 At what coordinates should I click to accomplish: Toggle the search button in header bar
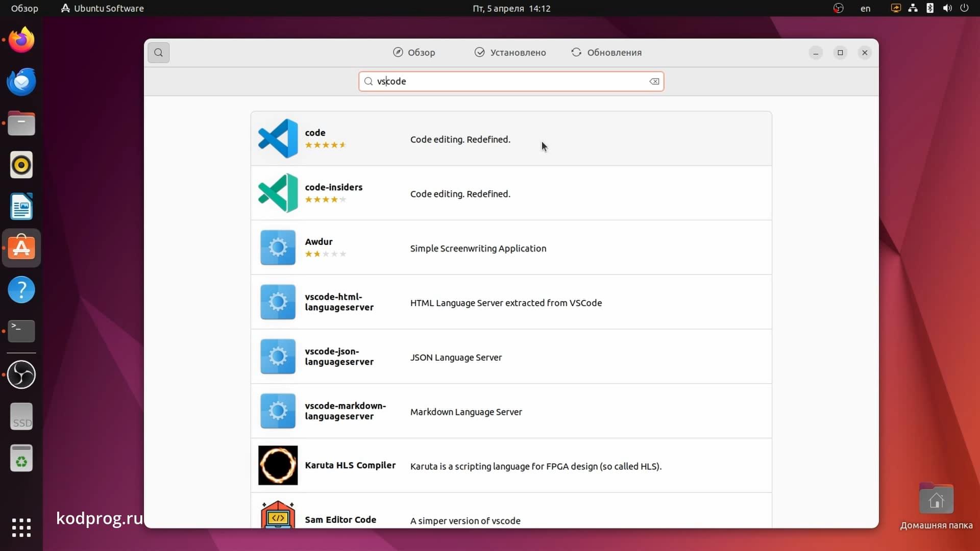click(x=158, y=53)
